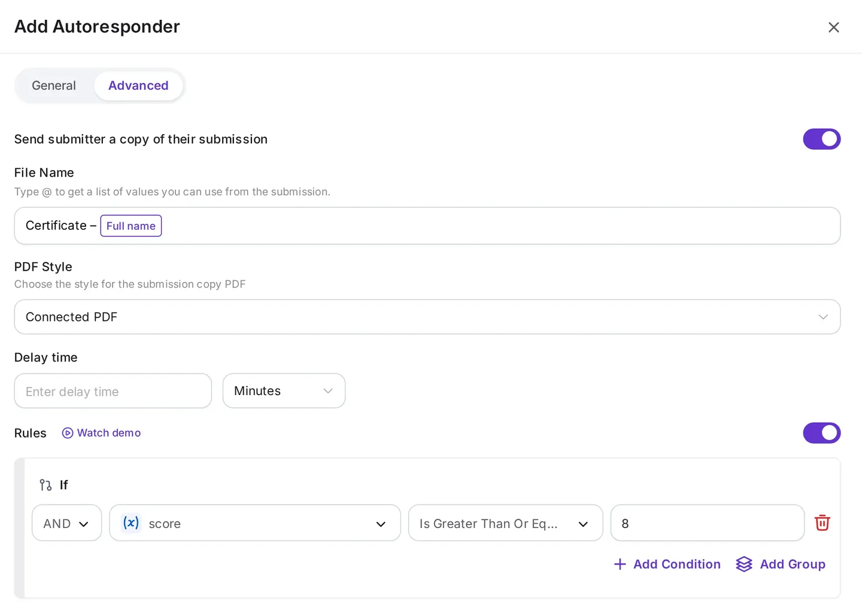Click the variable (x) icon beside score
The width and height of the screenshot is (862, 616).
click(x=131, y=523)
